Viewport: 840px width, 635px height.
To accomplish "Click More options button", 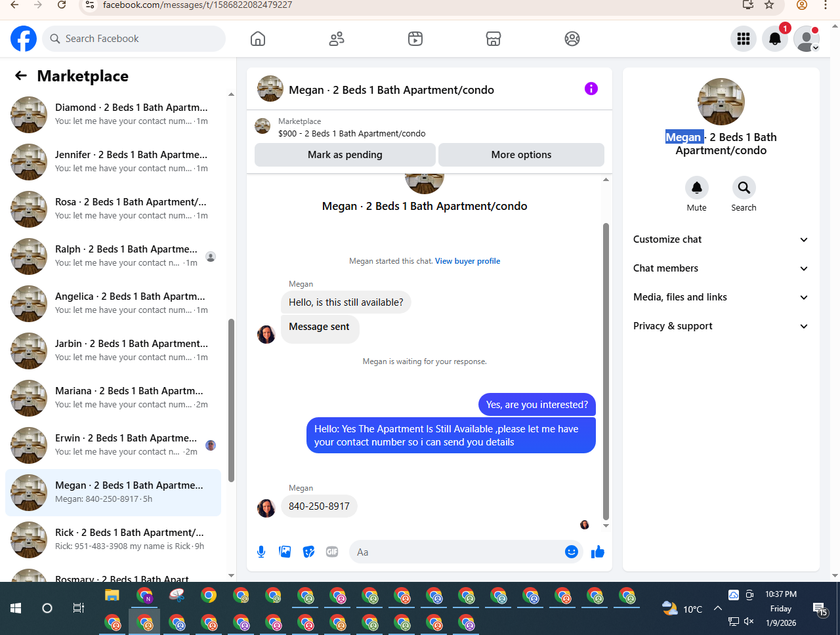I will [x=521, y=155].
